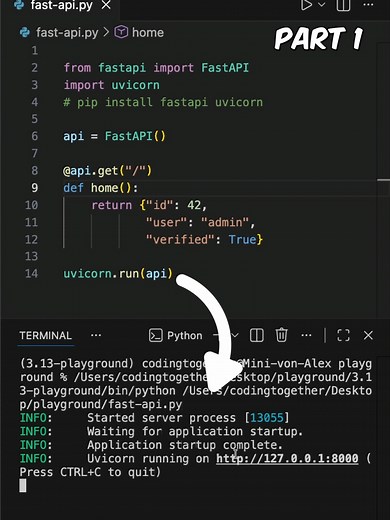Screen dimensions: 390x520
Task: Select the Python terminal profile label
Action: coord(185,336)
